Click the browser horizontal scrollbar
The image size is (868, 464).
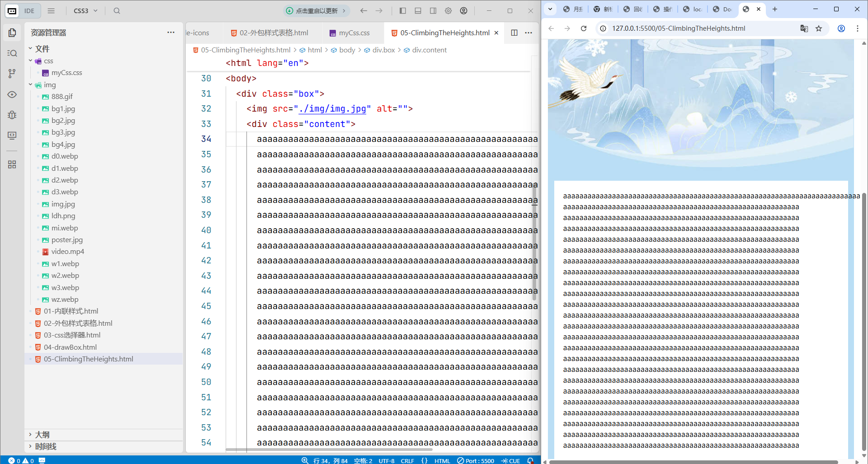tap(693, 462)
